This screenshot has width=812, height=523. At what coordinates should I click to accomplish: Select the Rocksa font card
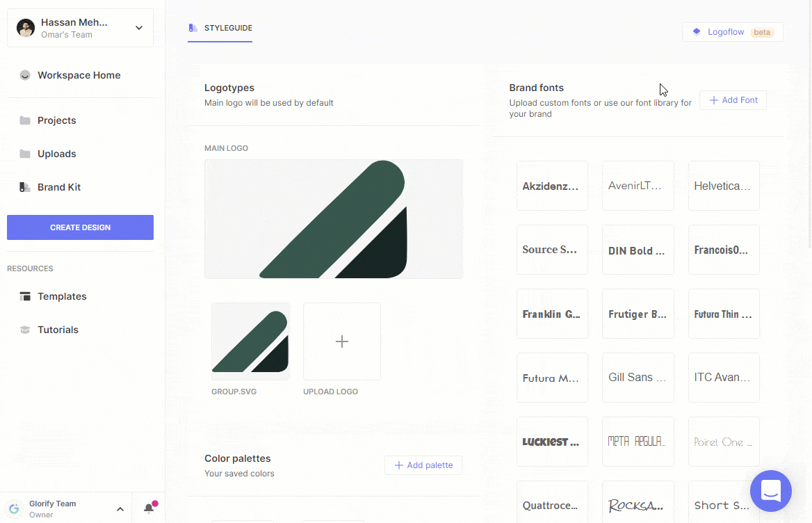[x=638, y=502]
